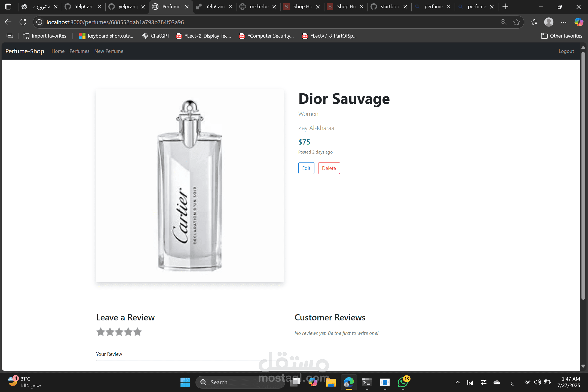
Task: Open Home in the Perfume-Shop navbar
Action: [58, 51]
